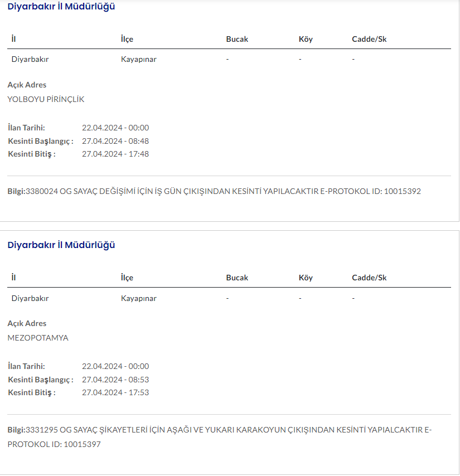Click info text mentioning AŞAĞI VE YUKARI KARAKOYUN
460x476 pixels.
point(220,430)
